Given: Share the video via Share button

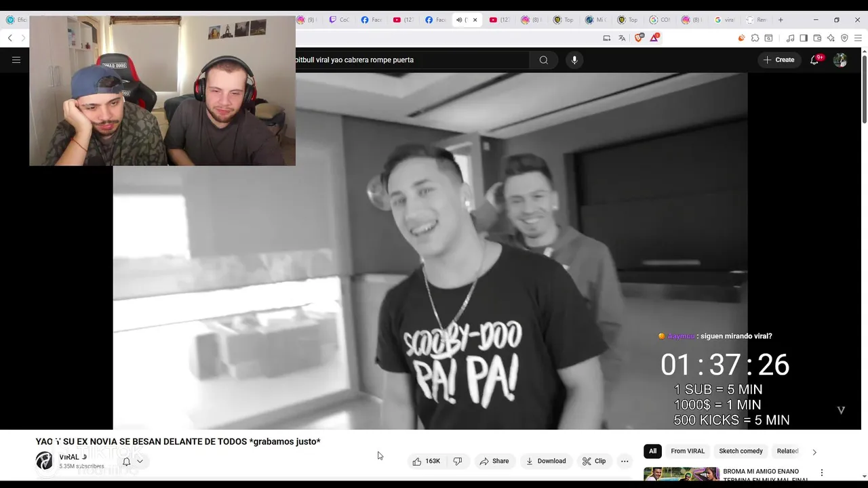Looking at the screenshot, I should pos(494,461).
